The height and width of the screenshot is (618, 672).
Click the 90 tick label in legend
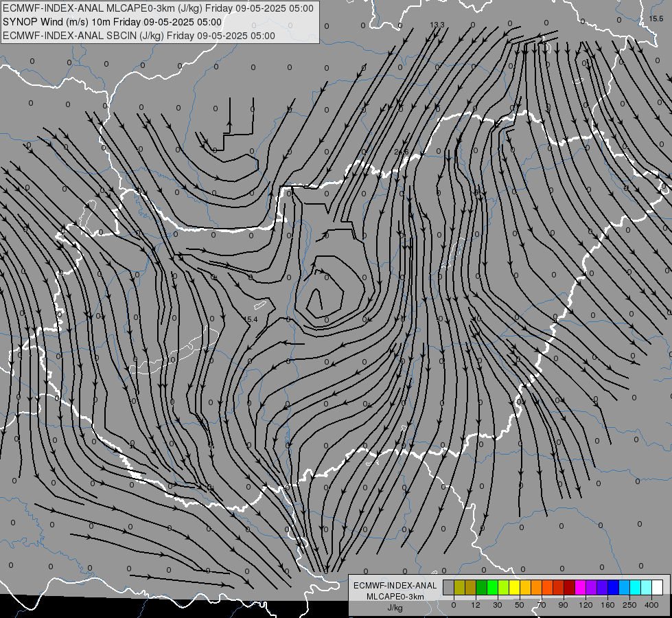click(x=564, y=605)
